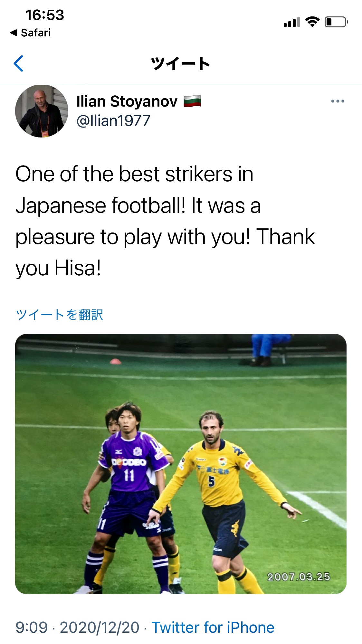This screenshot has height=644, width=362.
Task: Open the @Ilian1977 handle
Action: [113, 121]
